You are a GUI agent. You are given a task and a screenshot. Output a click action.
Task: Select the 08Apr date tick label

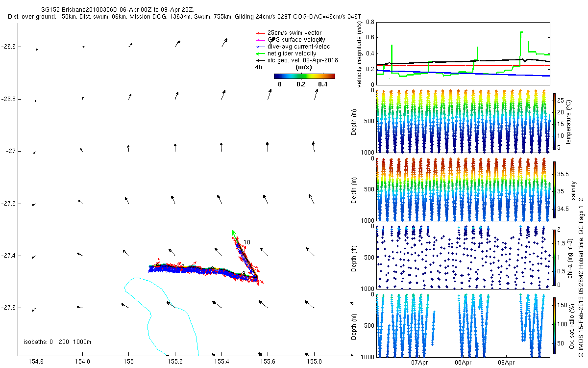(463, 363)
